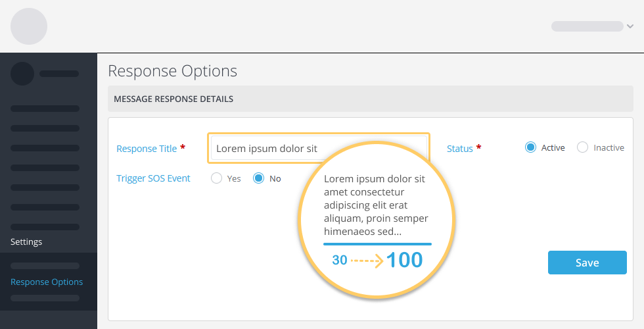Click the circular logo placeholder in header

29,26
